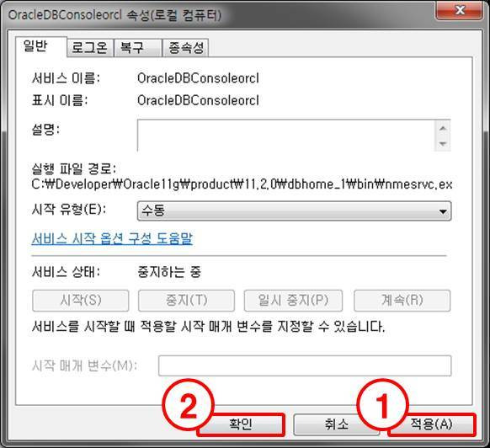
Task: Open the 복구 tab
Action: pos(138,48)
